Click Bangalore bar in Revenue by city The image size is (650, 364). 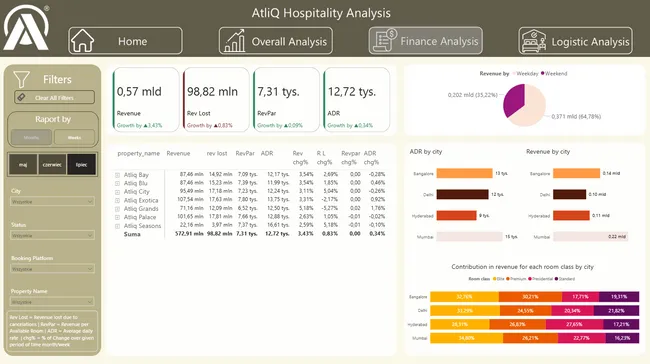coord(576,173)
